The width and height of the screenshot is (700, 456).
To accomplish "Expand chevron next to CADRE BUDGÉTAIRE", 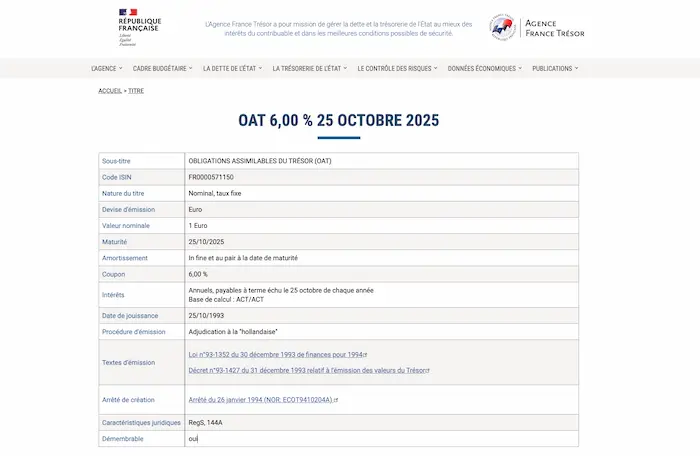I will (x=191, y=68).
